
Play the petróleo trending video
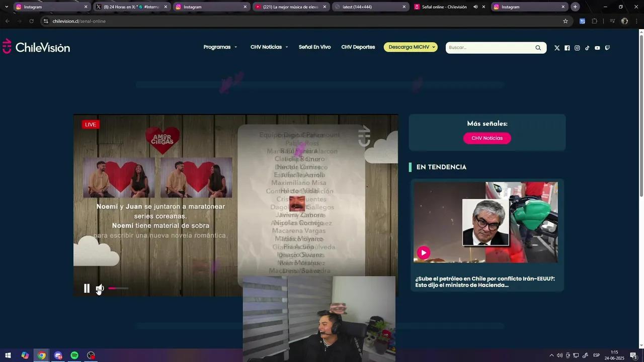click(424, 252)
